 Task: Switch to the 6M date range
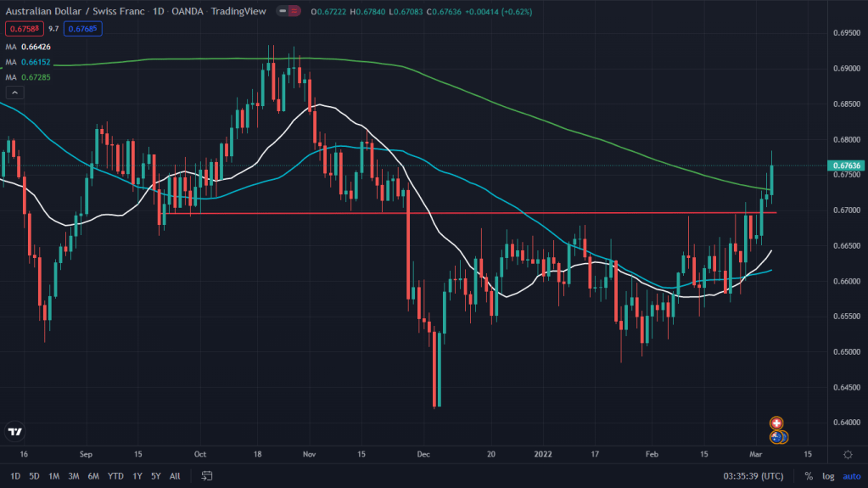click(x=93, y=476)
